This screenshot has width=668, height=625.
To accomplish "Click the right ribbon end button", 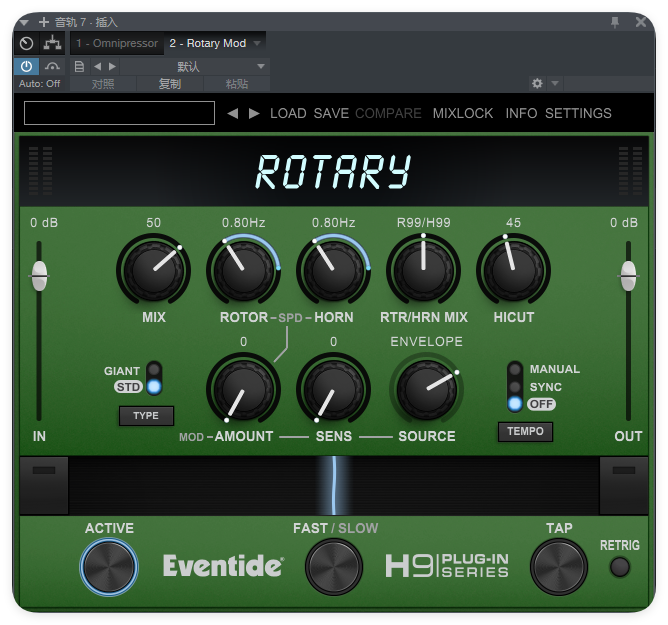I will 624,486.
